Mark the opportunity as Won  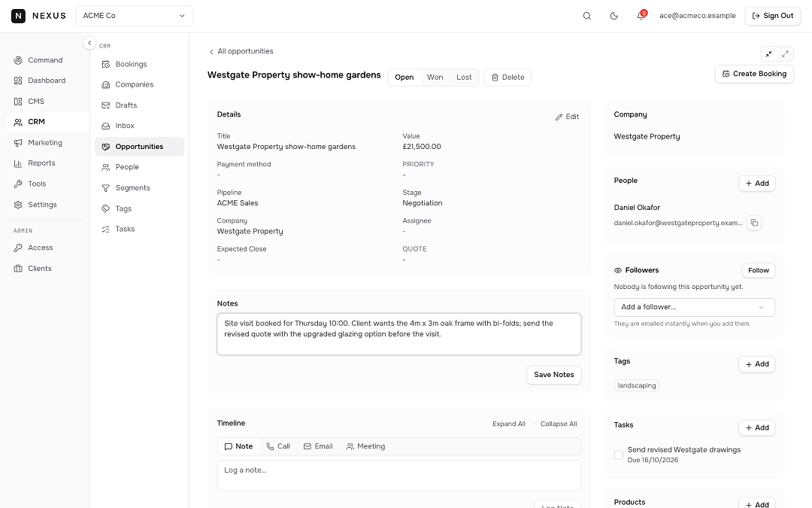point(435,78)
